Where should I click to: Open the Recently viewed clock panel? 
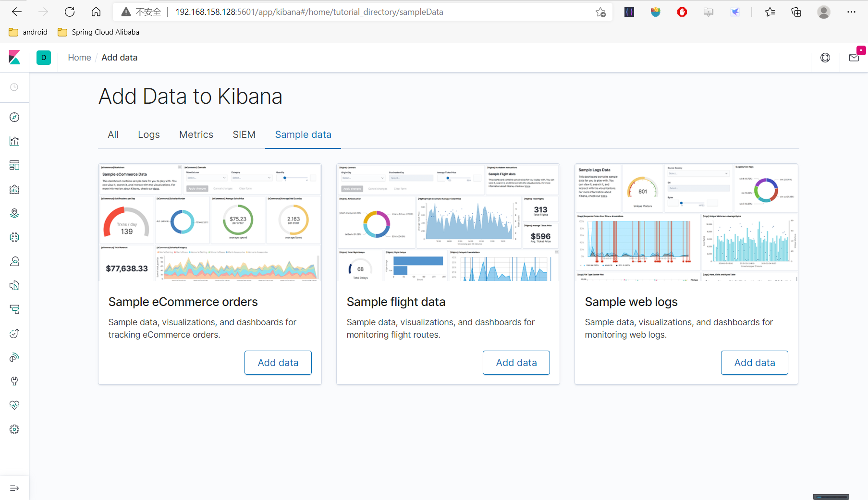coord(14,87)
